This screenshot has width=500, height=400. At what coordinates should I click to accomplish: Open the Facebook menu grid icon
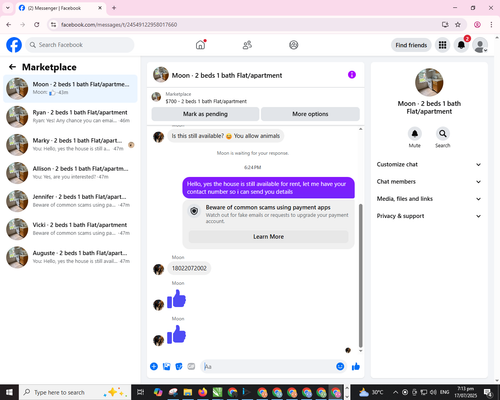442,45
